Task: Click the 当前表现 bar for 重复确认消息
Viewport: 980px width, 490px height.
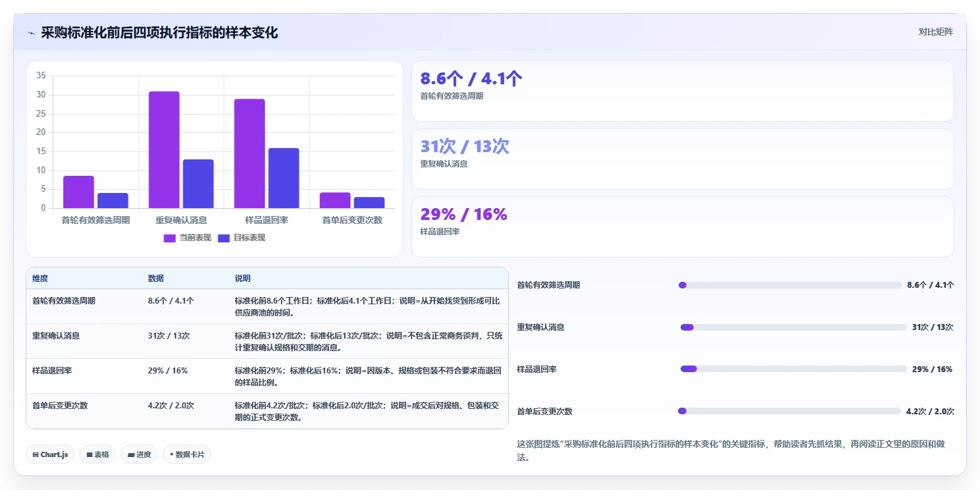Action: pos(164,150)
